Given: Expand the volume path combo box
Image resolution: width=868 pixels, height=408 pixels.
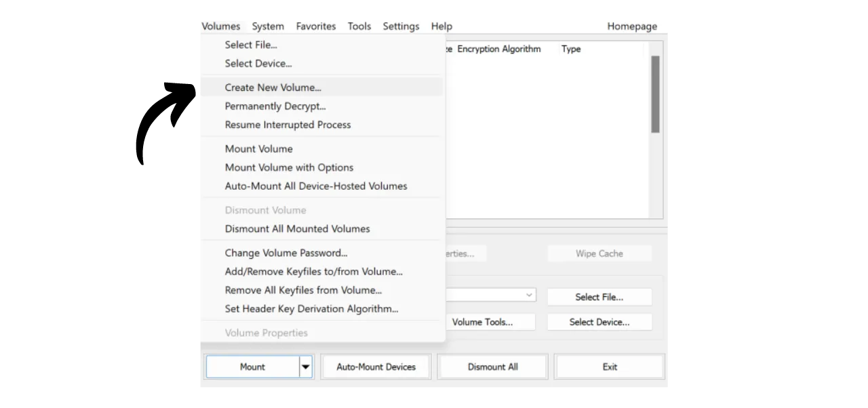Looking at the screenshot, I should (x=529, y=295).
